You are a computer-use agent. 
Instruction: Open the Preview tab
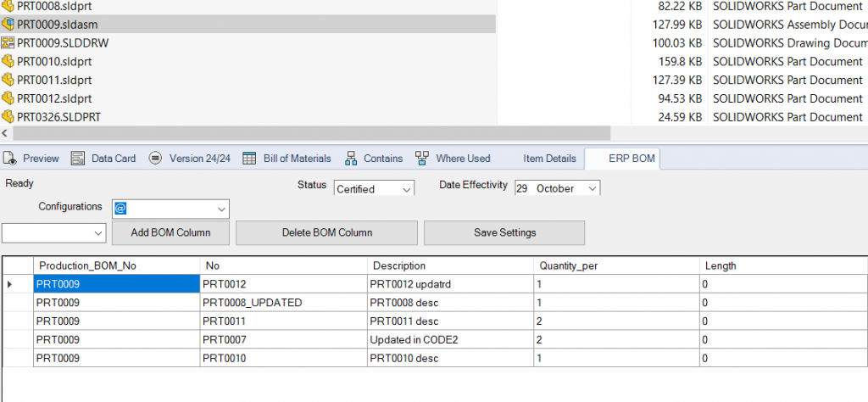click(31, 159)
